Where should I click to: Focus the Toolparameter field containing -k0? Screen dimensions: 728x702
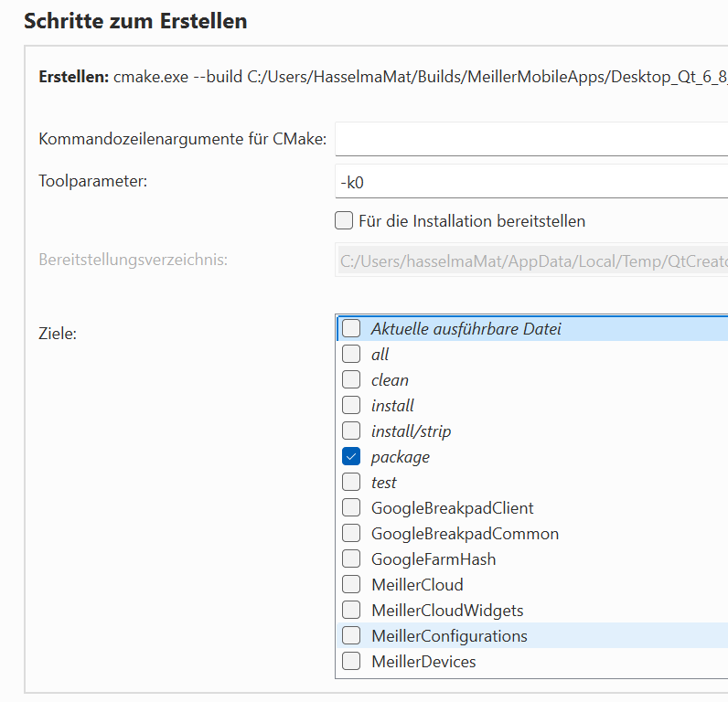click(530, 181)
